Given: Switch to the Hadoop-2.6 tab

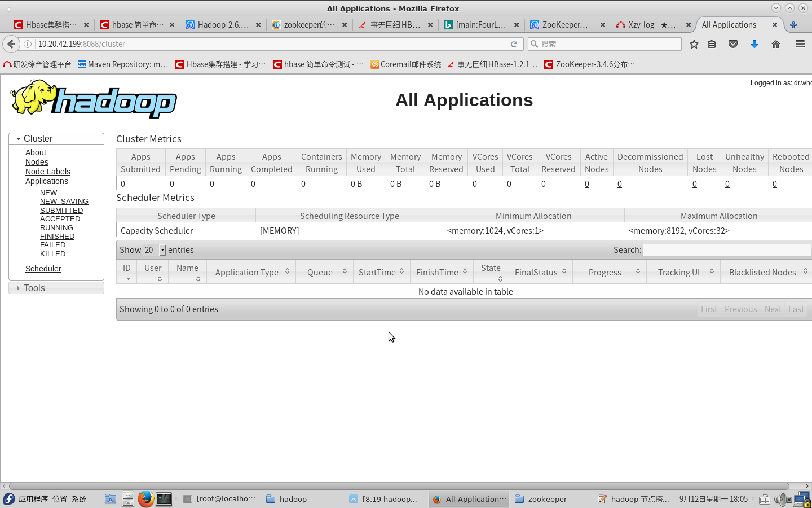Looking at the screenshot, I should 223,25.
